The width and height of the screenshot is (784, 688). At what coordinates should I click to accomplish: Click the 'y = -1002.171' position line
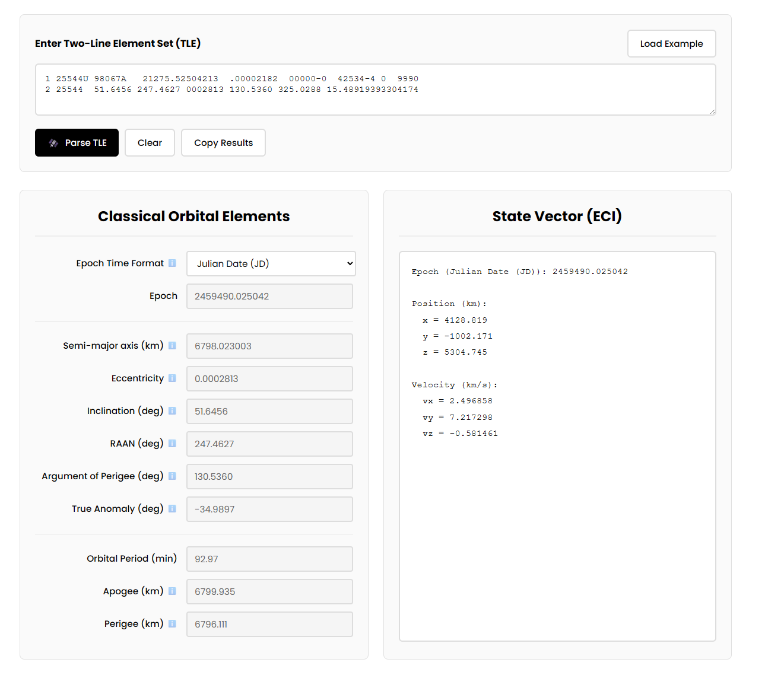pyautogui.click(x=457, y=336)
